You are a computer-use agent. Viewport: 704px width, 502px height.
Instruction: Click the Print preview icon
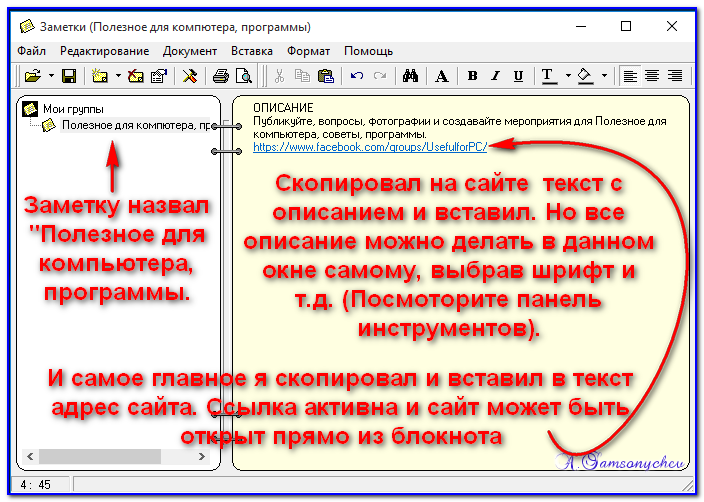244,76
